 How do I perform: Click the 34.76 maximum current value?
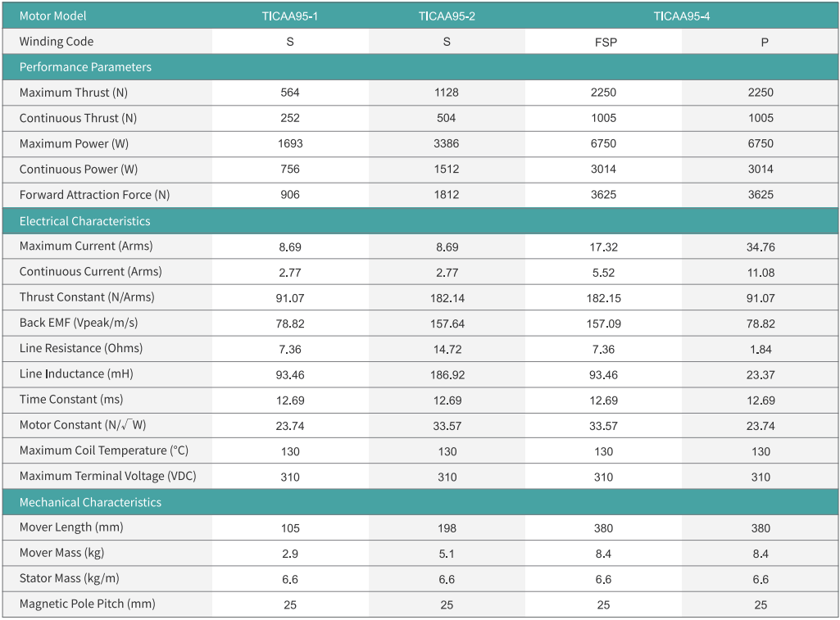tap(761, 247)
